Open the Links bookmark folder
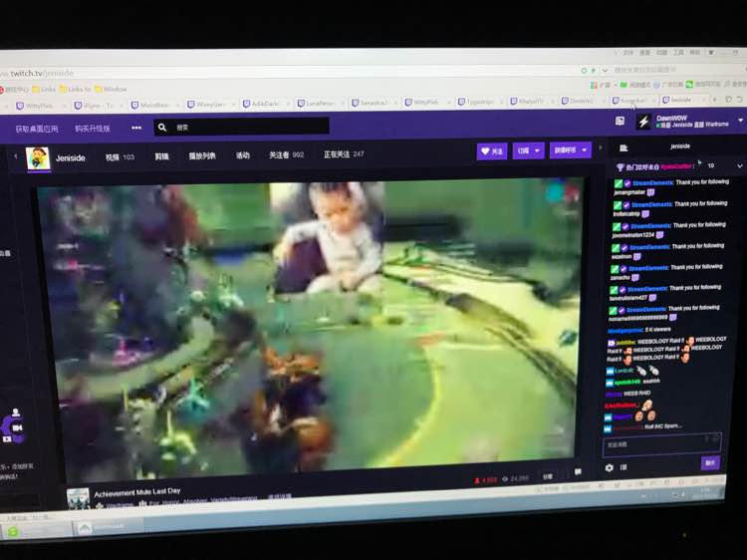This screenshot has height=560, width=747. click(44, 89)
